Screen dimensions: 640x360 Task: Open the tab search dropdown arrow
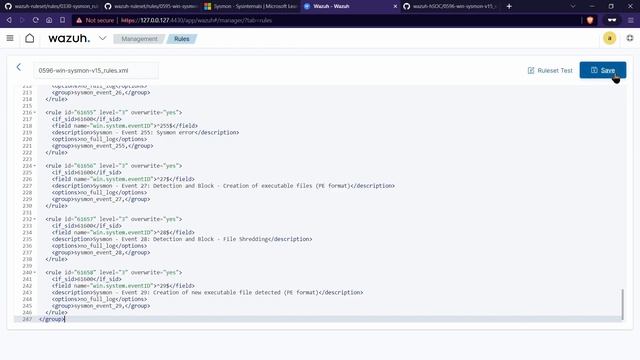[x=573, y=6]
